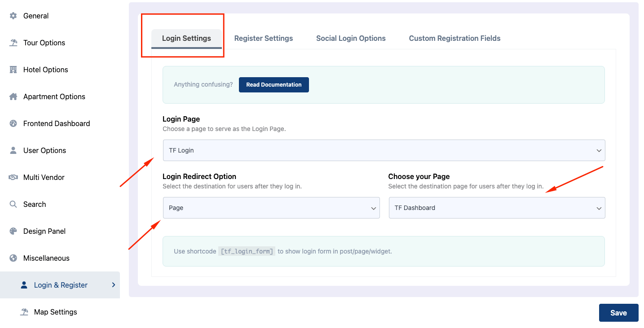
Task: Click the Read Documentation button
Action: tap(273, 85)
